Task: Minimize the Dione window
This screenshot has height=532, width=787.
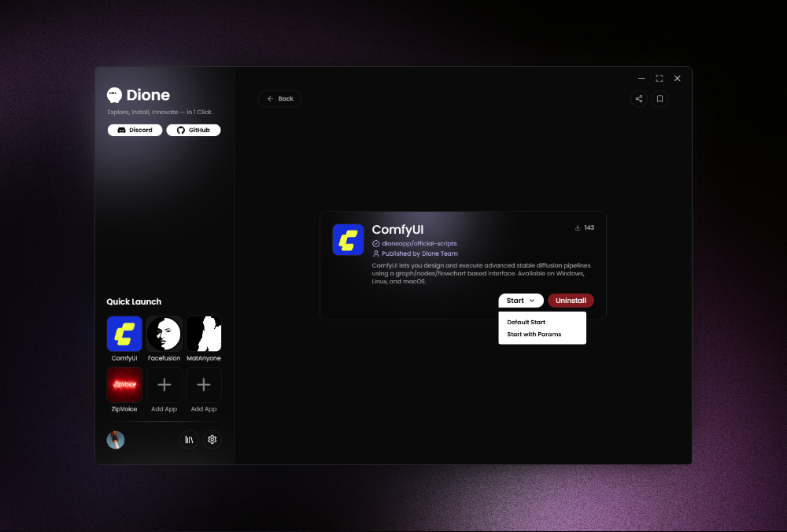Action: click(x=641, y=78)
